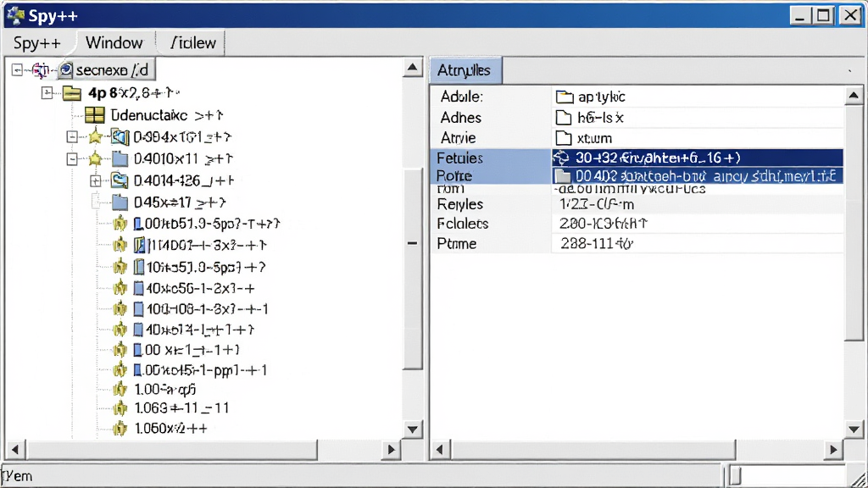Screen dimensions: 868x488
Task: Click tree pane right scroll arrow
Action: pyautogui.click(x=391, y=449)
